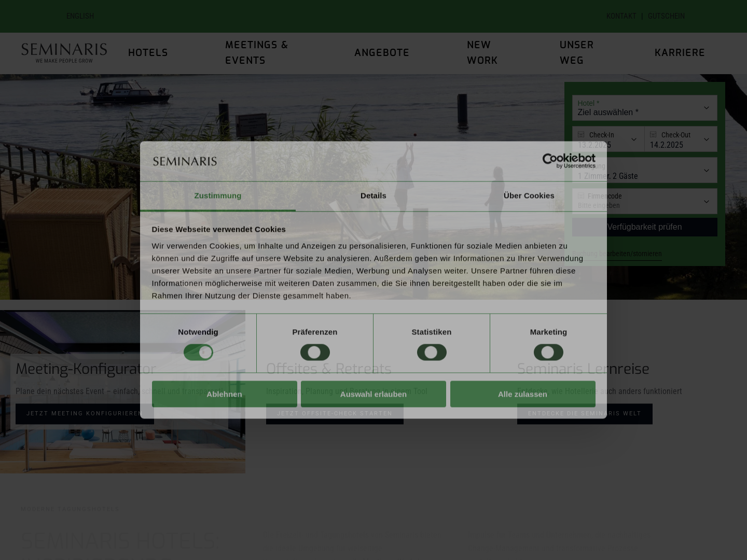Click the Ablehnen button
The height and width of the screenshot is (560, 747).
click(x=224, y=394)
